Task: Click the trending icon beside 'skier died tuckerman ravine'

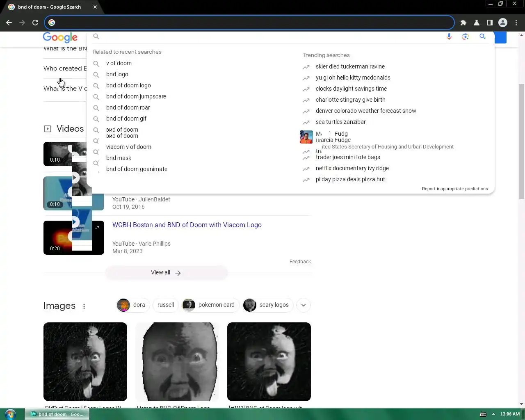Action: point(306,67)
